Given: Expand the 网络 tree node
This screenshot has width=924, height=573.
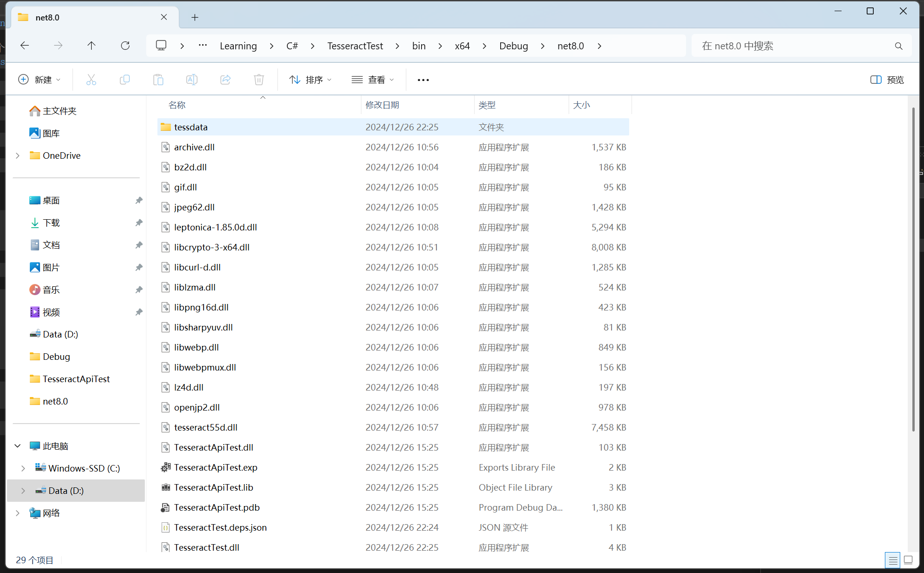Looking at the screenshot, I should point(18,513).
